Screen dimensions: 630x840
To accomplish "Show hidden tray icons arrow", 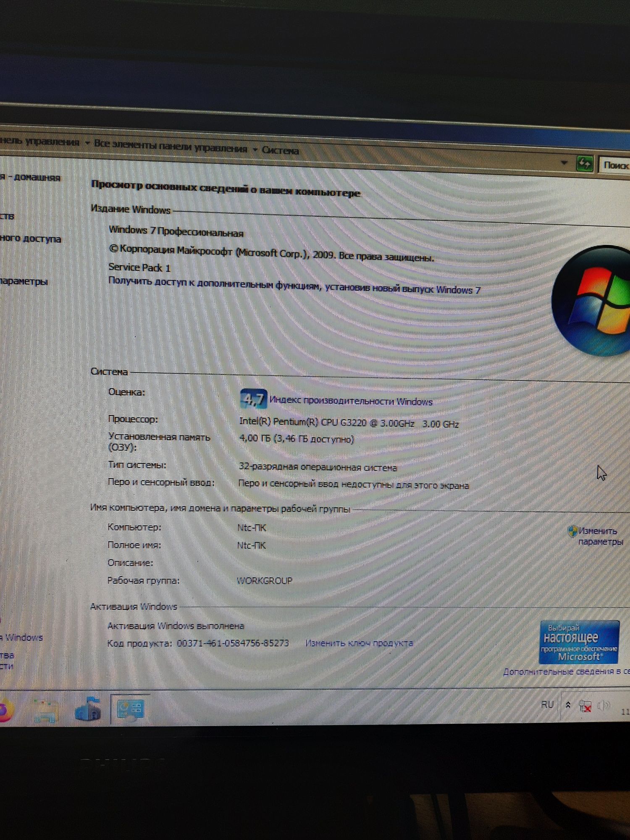I will [568, 705].
